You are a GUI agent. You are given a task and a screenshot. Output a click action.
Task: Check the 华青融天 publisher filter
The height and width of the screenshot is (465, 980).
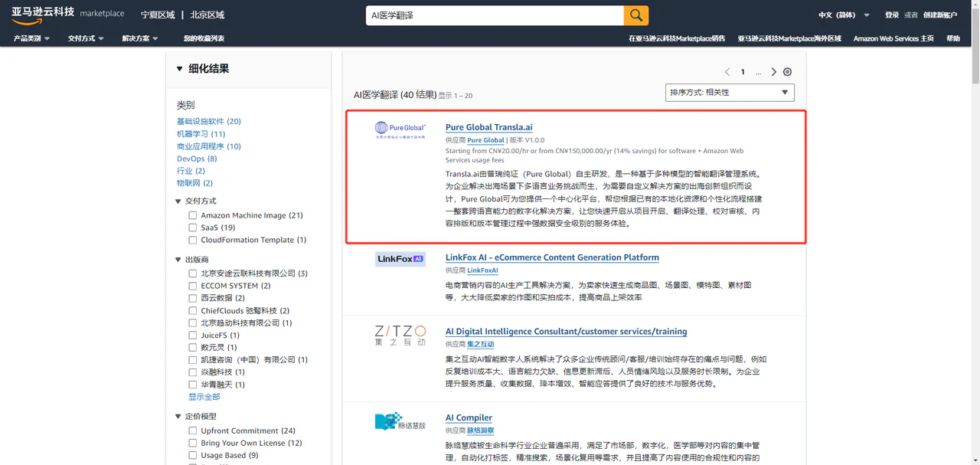(x=193, y=385)
